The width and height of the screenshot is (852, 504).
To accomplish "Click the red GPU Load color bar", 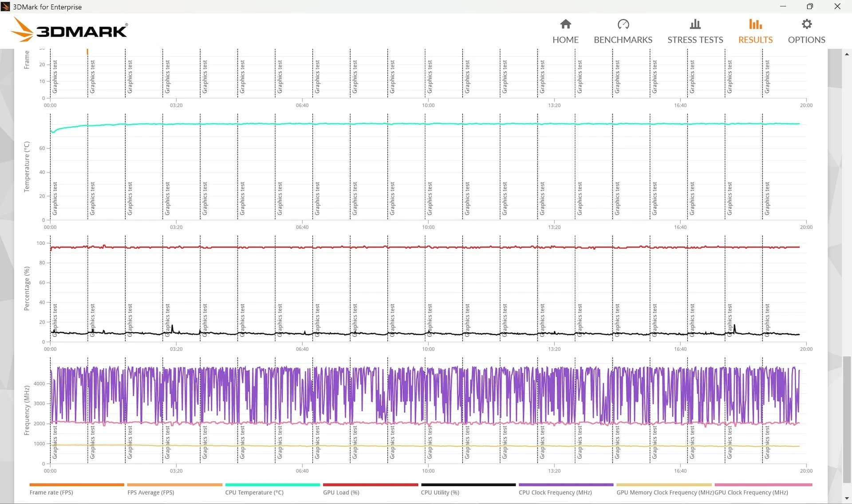I will click(x=371, y=484).
